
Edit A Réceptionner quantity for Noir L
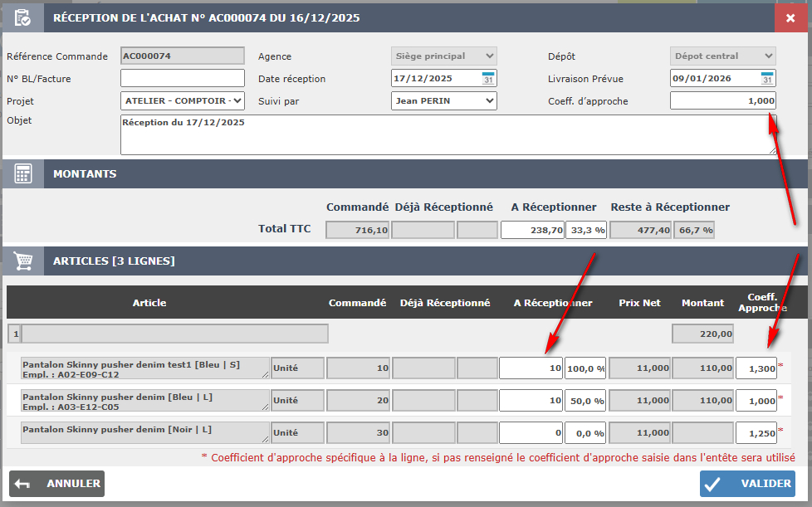[531, 432]
